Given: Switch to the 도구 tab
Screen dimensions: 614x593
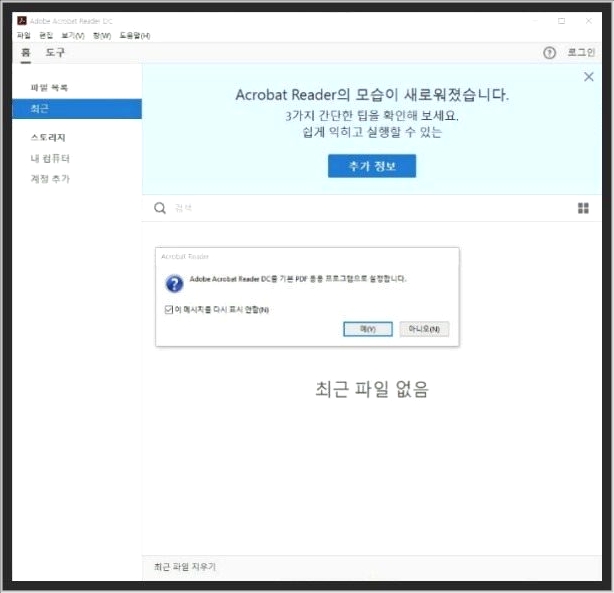Looking at the screenshot, I should (55, 52).
